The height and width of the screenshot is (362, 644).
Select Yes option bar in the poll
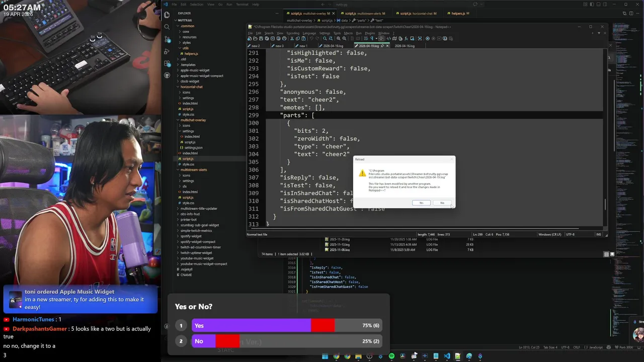click(287, 325)
